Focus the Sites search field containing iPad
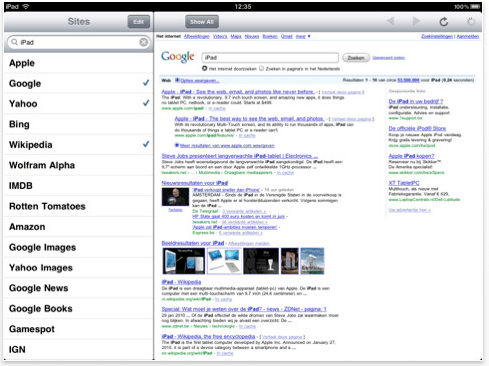Image resolution: width=489 pixels, height=366 pixels. (79, 42)
